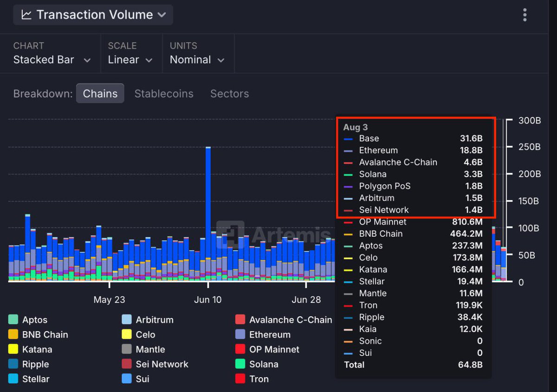The height and width of the screenshot is (392, 557).
Task: Toggle the BNB Chain legend swatch
Action: tap(13, 334)
